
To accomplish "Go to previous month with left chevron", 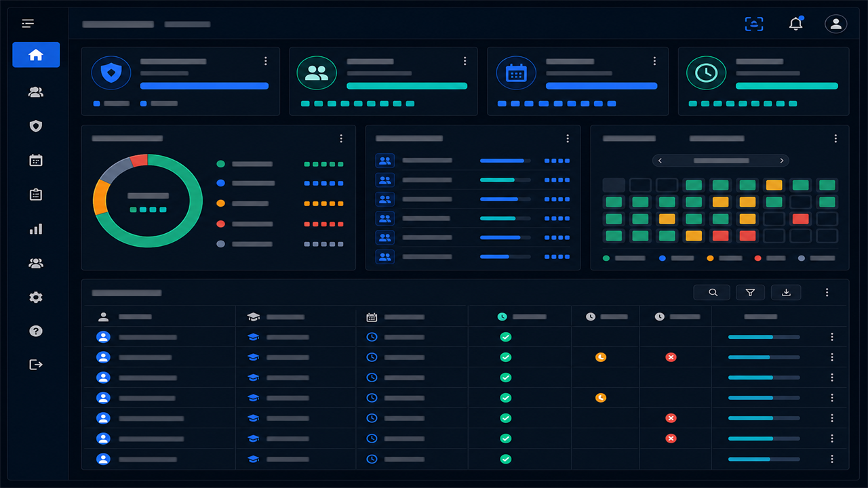I will point(660,161).
